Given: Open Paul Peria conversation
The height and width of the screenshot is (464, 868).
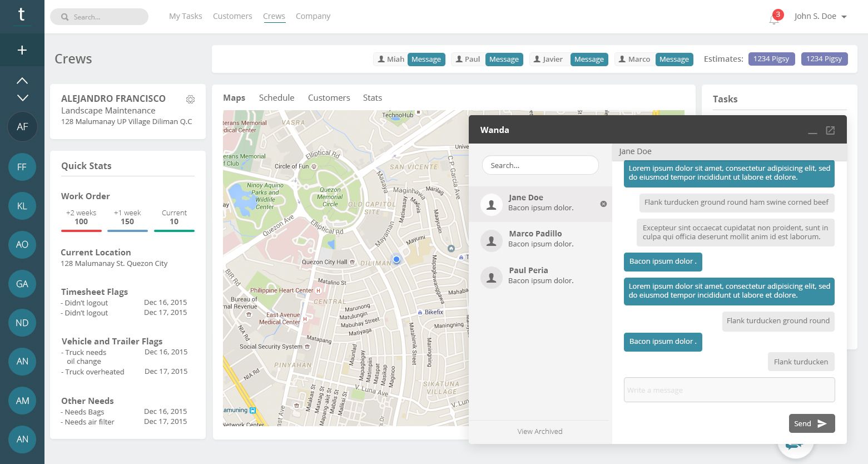Looking at the screenshot, I should 540,276.
